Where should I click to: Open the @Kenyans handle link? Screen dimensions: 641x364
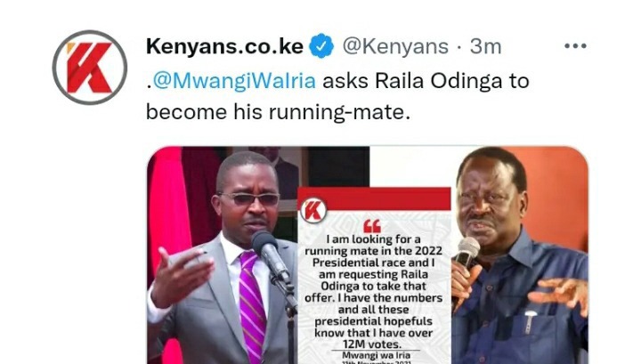pos(395,46)
